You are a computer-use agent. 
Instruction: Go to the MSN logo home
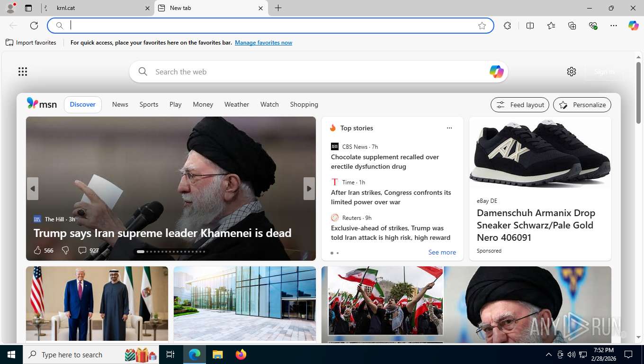pos(42,104)
